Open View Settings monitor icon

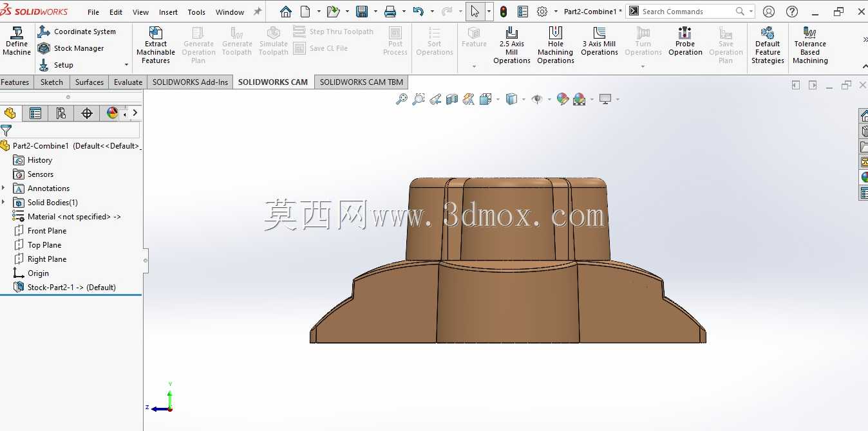coord(605,99)
